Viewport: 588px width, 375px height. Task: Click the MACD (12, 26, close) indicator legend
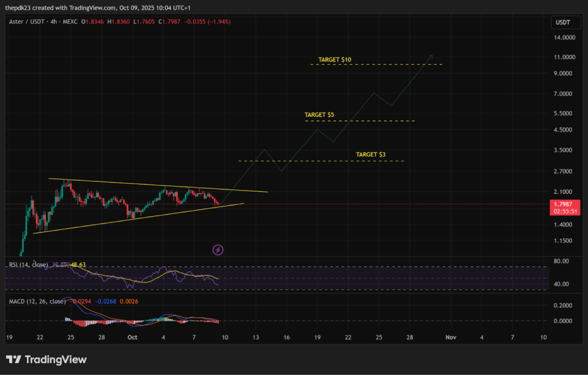pyautogui.click(x=36, y=301)
